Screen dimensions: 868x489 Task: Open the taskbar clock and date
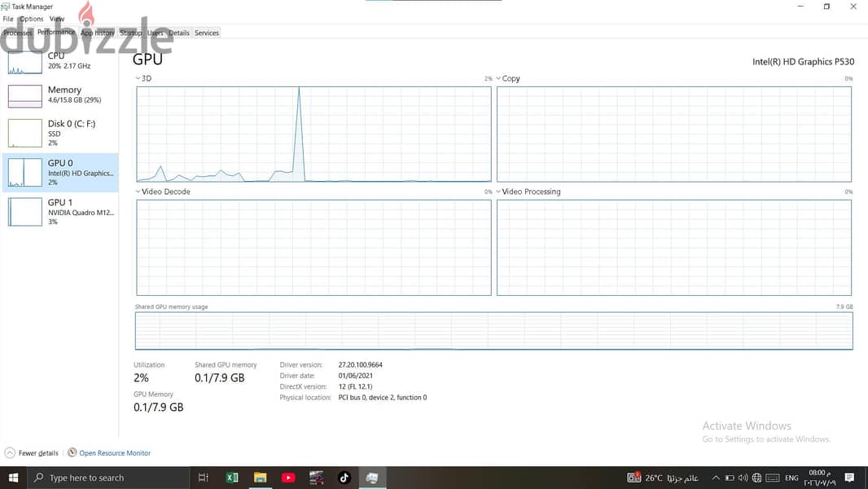[820, 478]
